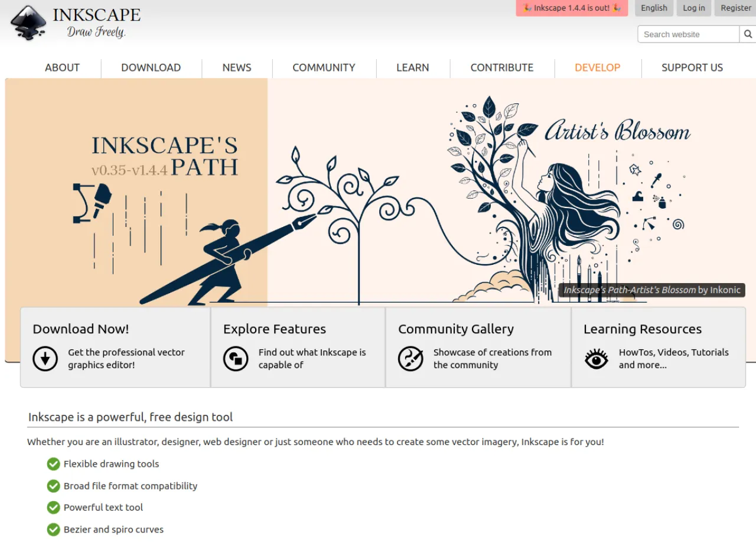
Task: Click the heading Inkscape is a powerful, free design tool
Action: click(131, 417)
